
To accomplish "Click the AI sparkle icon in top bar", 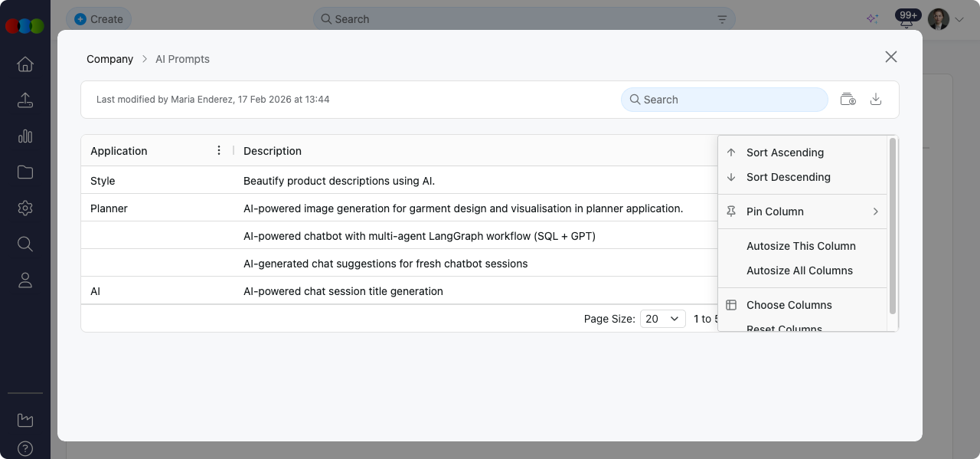I will [x=872, y=19].
